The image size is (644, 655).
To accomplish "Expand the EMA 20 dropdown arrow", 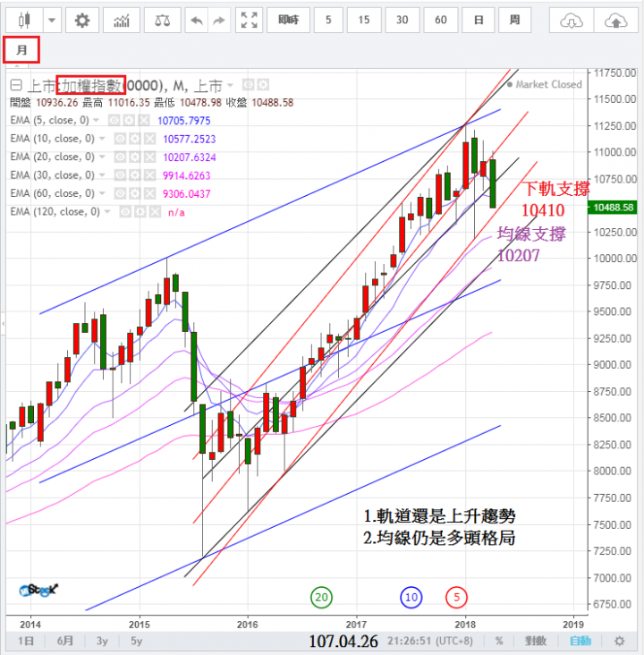I will click(102, 157).
